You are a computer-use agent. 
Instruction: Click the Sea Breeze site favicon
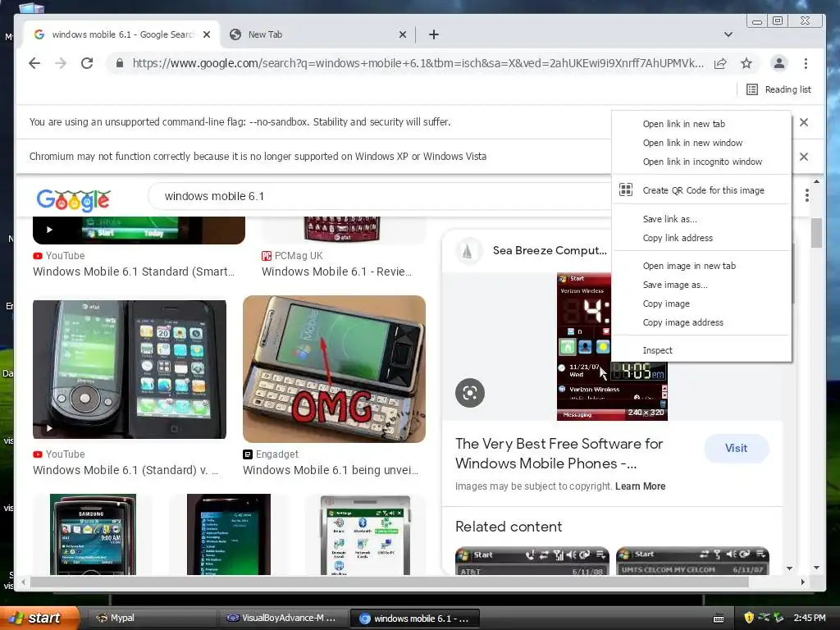(468, 250)
